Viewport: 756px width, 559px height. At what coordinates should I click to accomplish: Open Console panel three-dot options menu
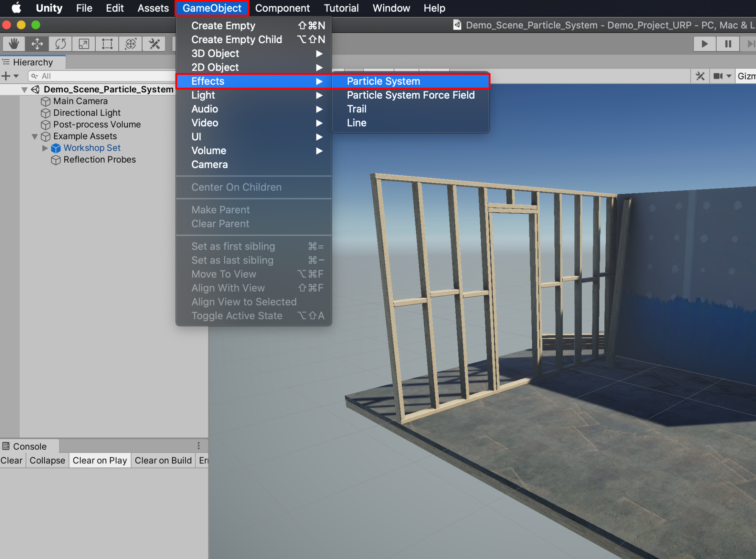point(199,446)
